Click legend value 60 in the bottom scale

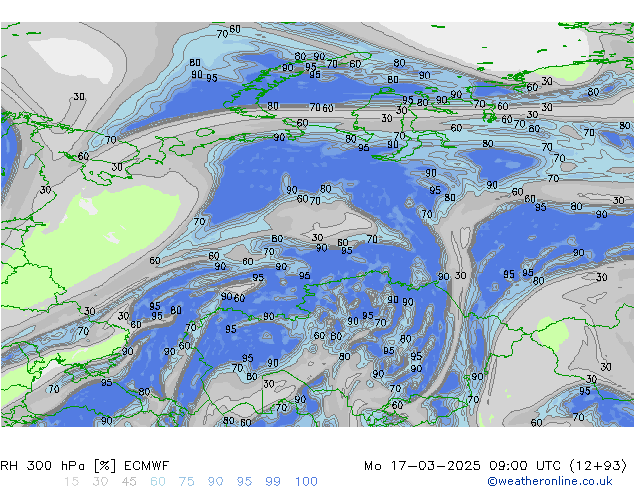pos(158,482)
